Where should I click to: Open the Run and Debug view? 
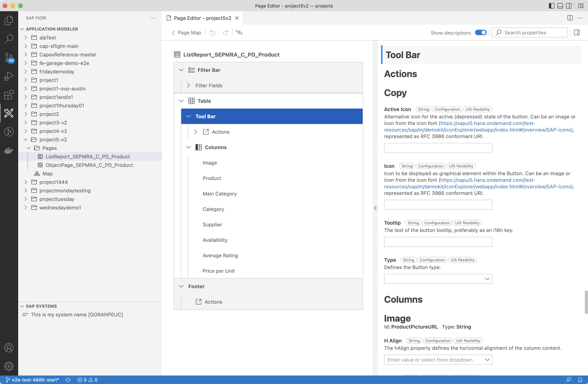coord(9,76)
